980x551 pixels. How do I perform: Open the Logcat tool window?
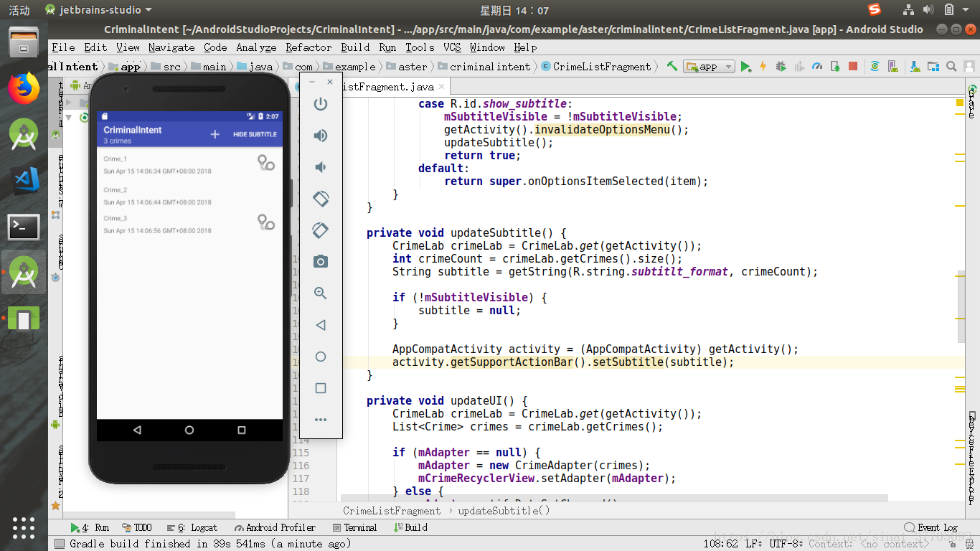click(192, 527)
